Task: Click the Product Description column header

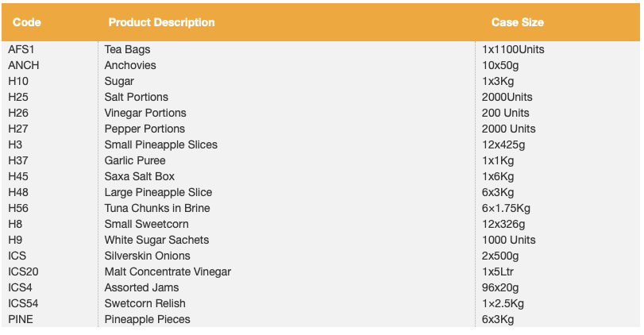Action: [x=161, y=22]
